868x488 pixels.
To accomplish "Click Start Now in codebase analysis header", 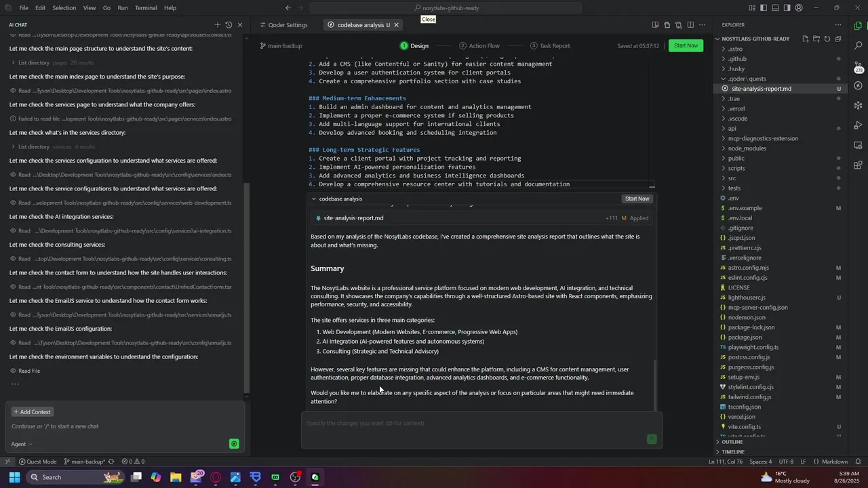I will coord(637,199).
